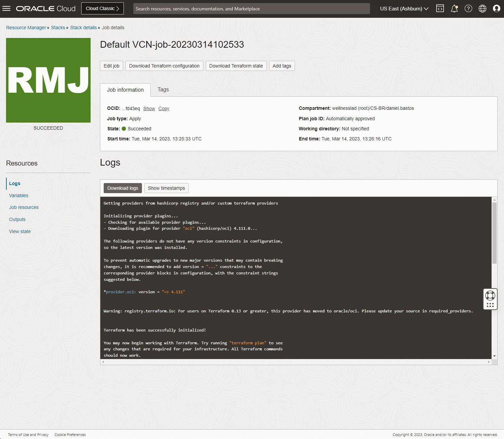The width and height of the screenshot is (504, 439).
Task: Copy the job OCID
Action: tap(164, 108)
